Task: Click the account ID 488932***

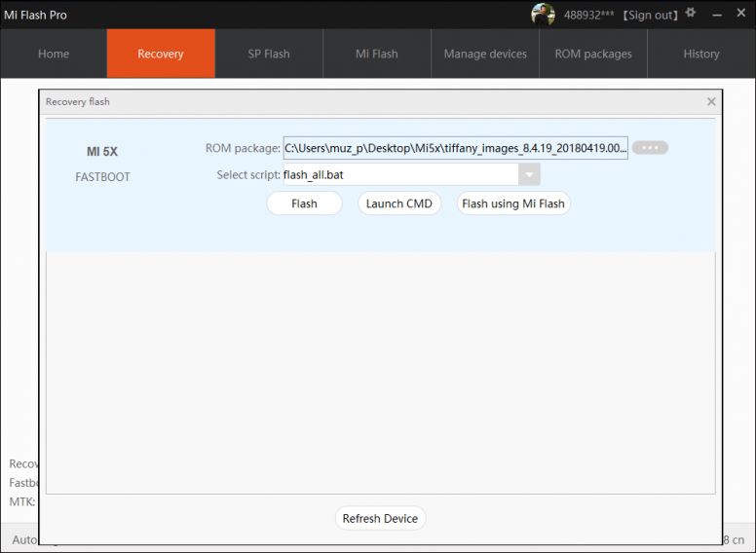Action: tap(588, 15)
